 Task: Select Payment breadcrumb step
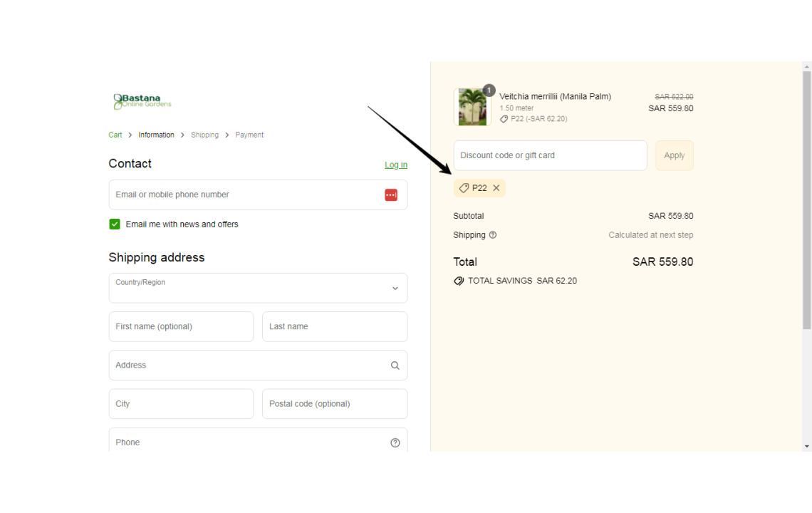click(x=249, y=135)
